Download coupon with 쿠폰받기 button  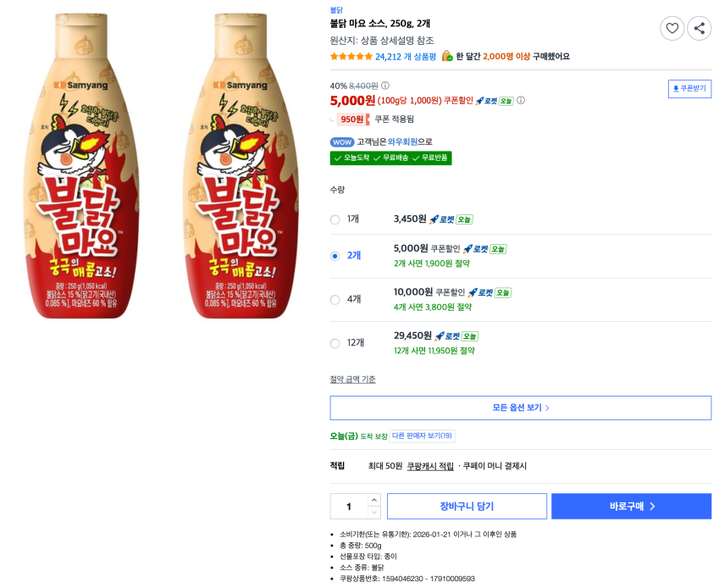pyautogui.click(x=689, y=88)
